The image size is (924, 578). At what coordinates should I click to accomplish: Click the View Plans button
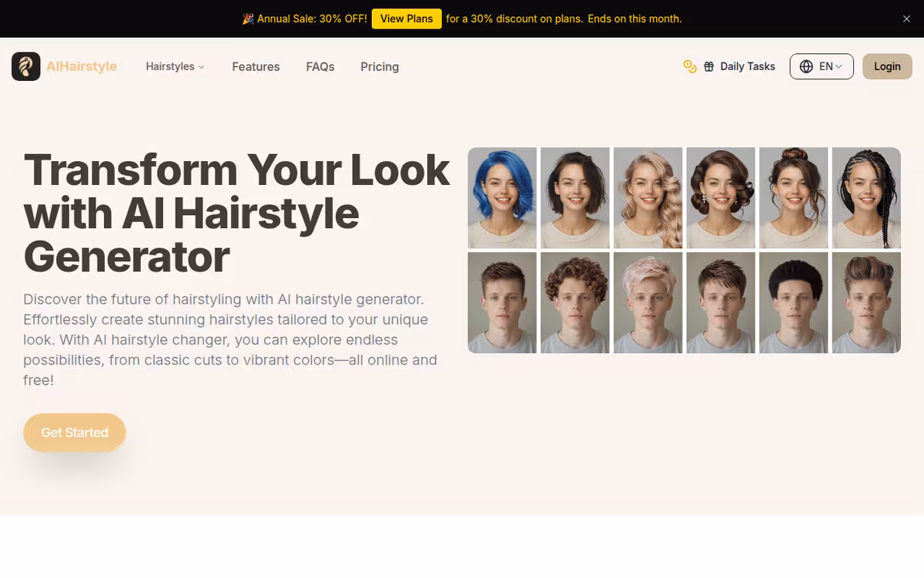pyautogui.click(x=407, y=18)
